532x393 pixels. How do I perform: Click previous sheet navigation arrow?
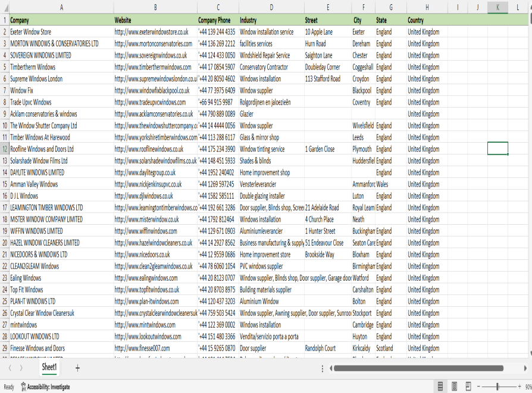10,368
